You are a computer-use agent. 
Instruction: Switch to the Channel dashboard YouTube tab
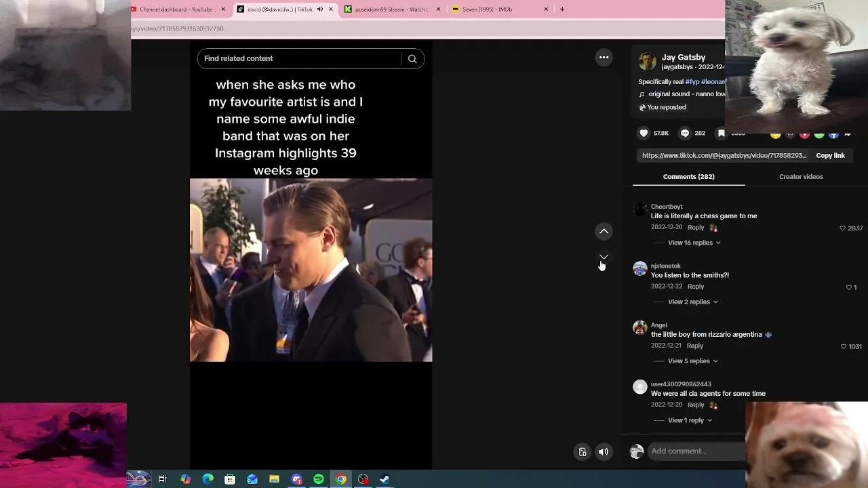click(176, 9)
